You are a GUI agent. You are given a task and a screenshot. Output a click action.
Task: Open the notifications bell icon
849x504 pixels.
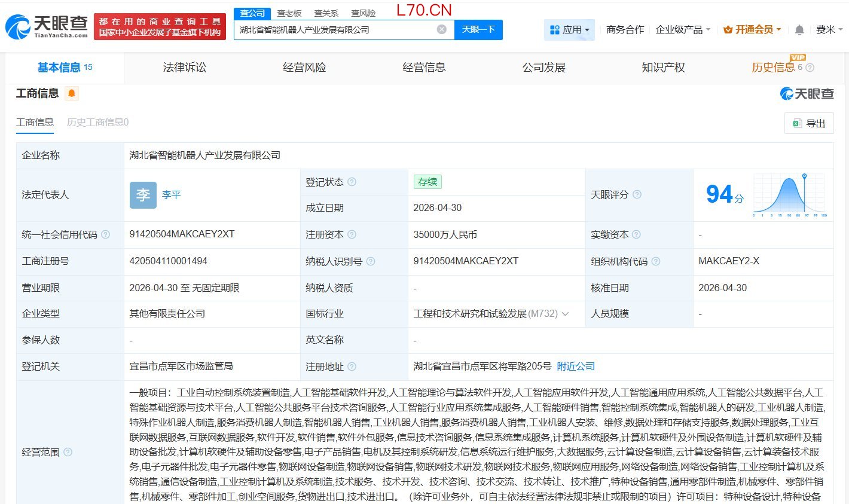coord(799,29)
